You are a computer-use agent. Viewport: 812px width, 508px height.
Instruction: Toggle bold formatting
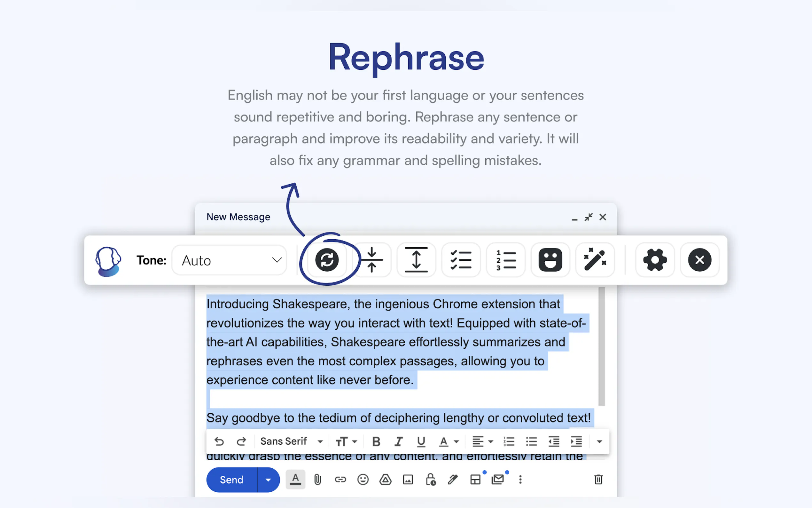coord(376,441)
